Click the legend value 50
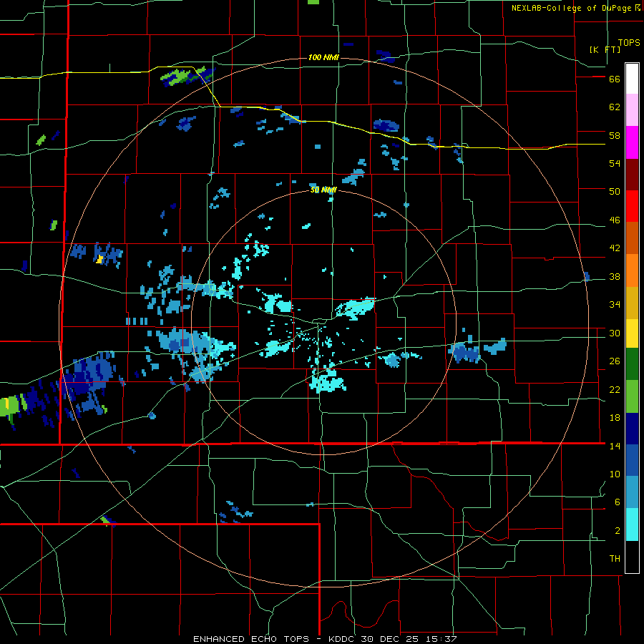Image resolution: width=644 pixels, height=644 pixels. coord(615,191)
